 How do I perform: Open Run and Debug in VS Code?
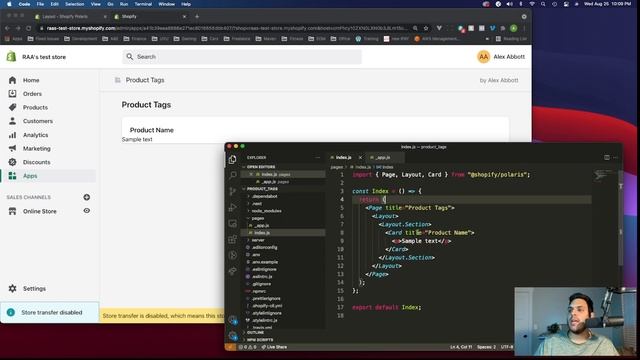click(232, 207)
